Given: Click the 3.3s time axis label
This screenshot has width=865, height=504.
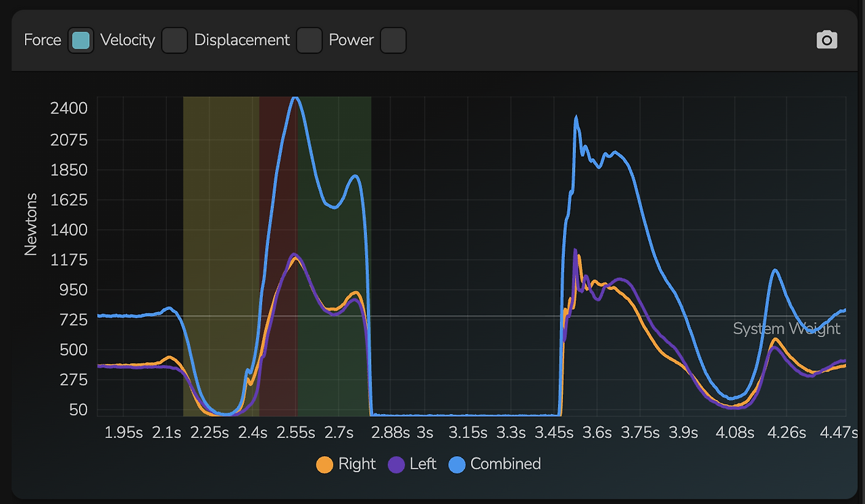Looking at the screenshot, I should click(511, 432).
